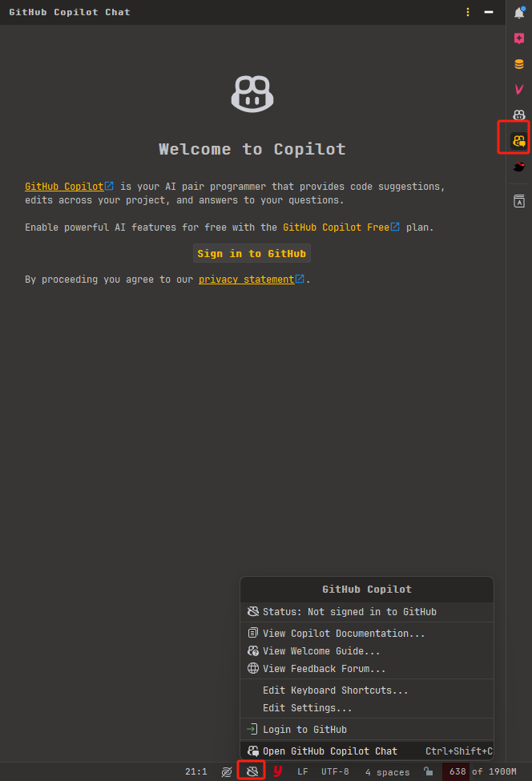
Task: Open the Database tool window
Action: [x=519, y=64]
